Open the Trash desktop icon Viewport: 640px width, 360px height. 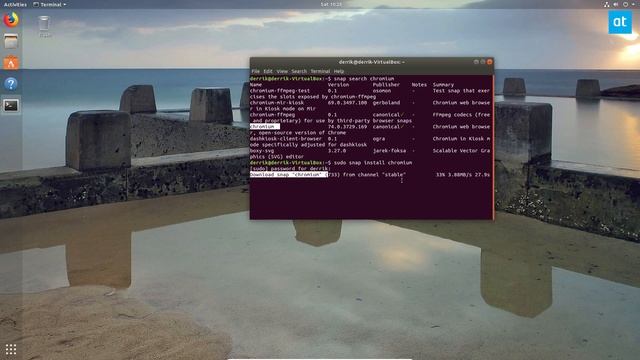(44, 26)
